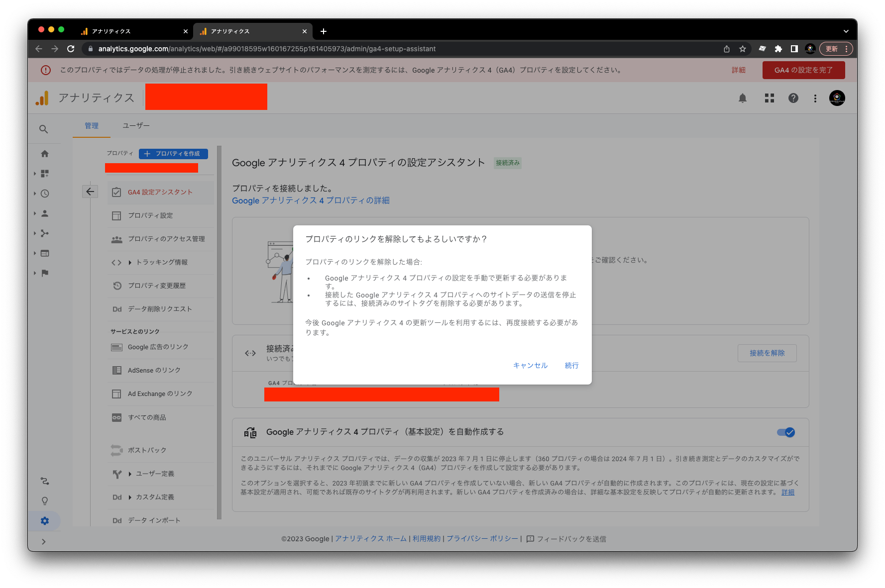The image size is (885, 588).
Task: Switch to the 管理 tab
Action: (x=92, y=126)
